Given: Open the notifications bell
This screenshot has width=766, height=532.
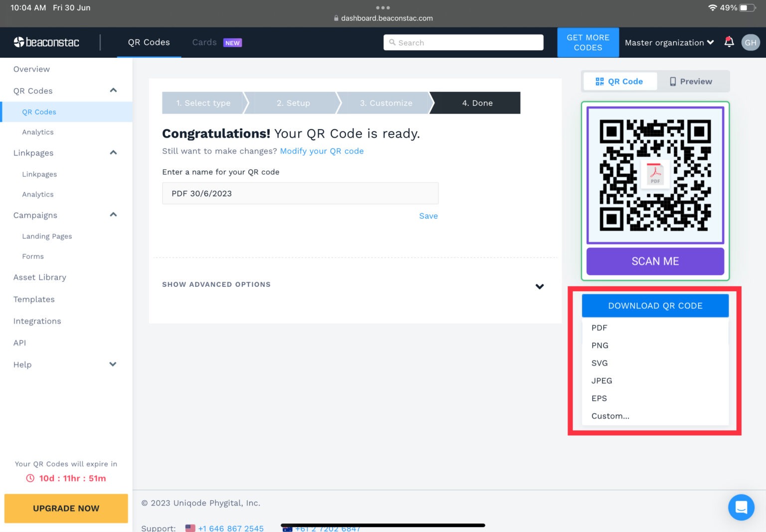Looking at the screenshot, I should point(729,42).
